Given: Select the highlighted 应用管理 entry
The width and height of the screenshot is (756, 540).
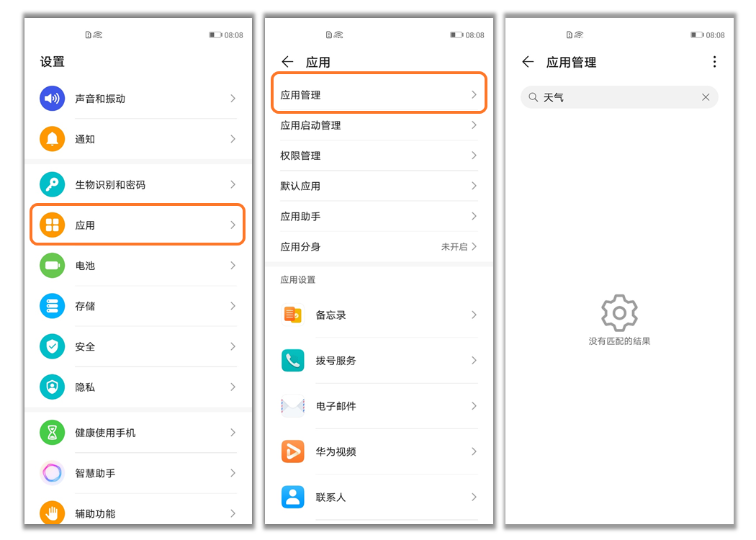Looking at the screenshot, I should pos(378,93).
